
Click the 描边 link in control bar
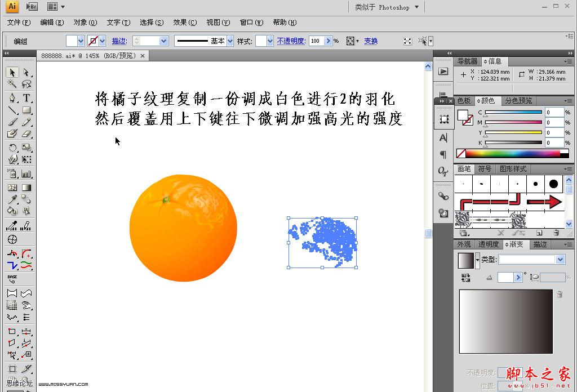(x=119, y=41)
